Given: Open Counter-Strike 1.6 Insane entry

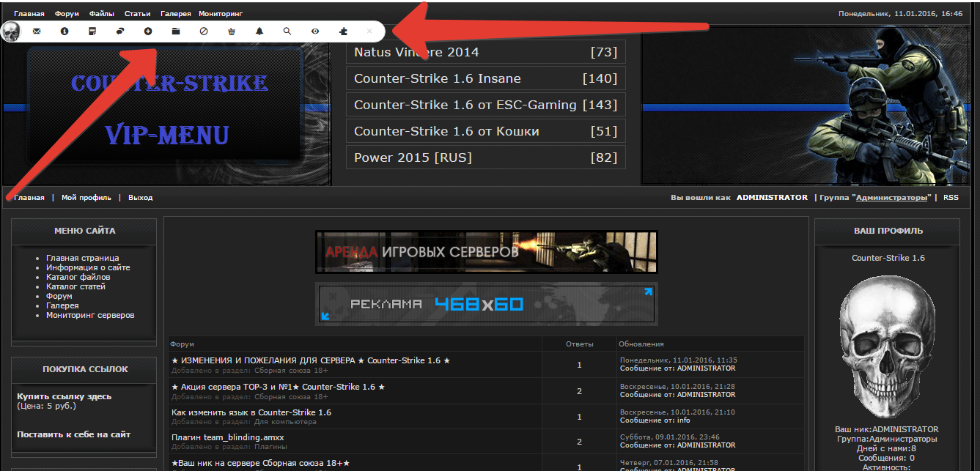Looking at the screenshot, I should pyautogui.click(x=486, y=78).
